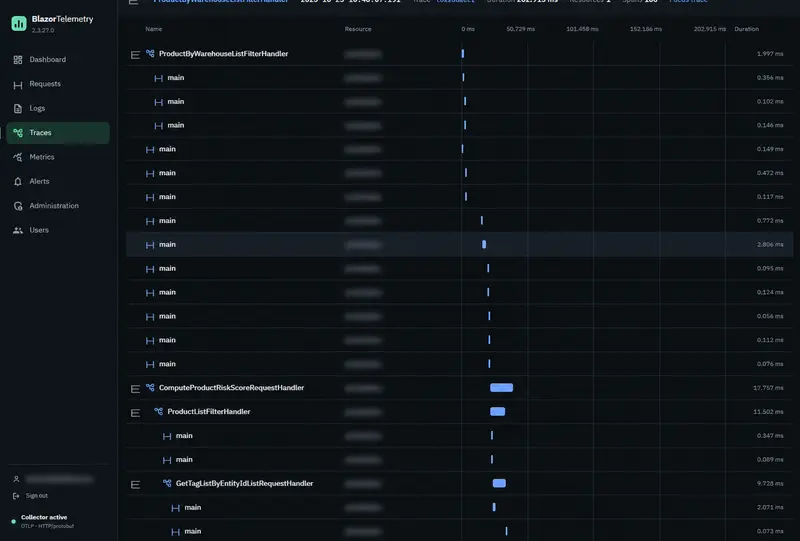800x541 pixels.
Task: Open the Logs page via its document icon
Action: pos(18,108)
